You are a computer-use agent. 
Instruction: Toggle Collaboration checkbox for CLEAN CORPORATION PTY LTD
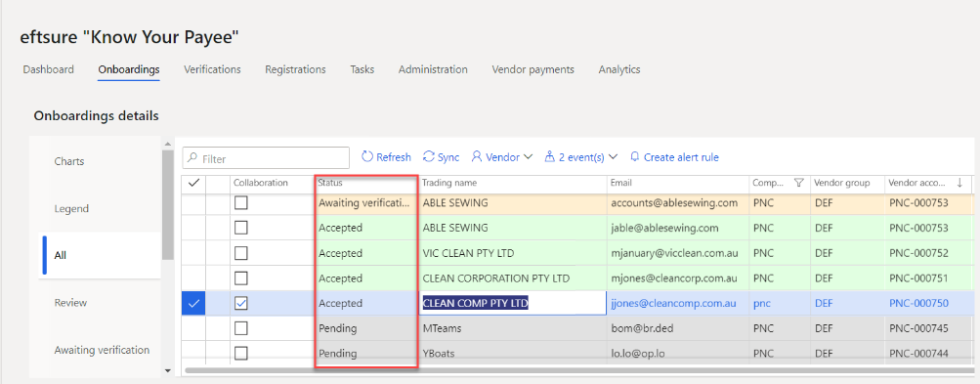[x=240, y=277]
